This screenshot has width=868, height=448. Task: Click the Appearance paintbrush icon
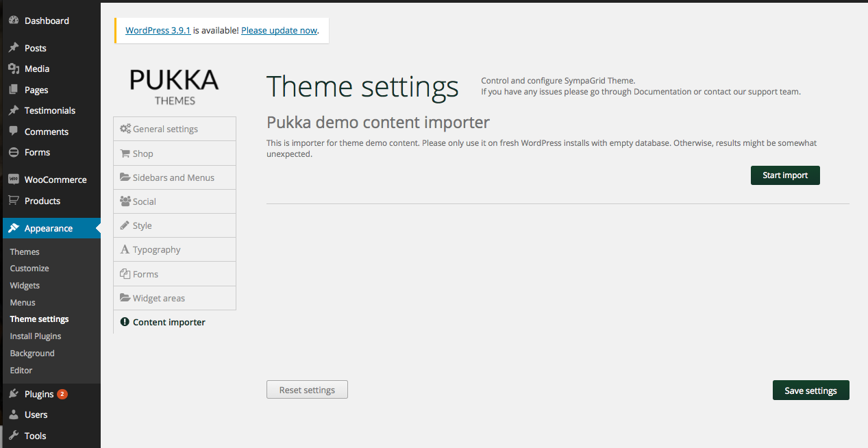coord(13,228)
